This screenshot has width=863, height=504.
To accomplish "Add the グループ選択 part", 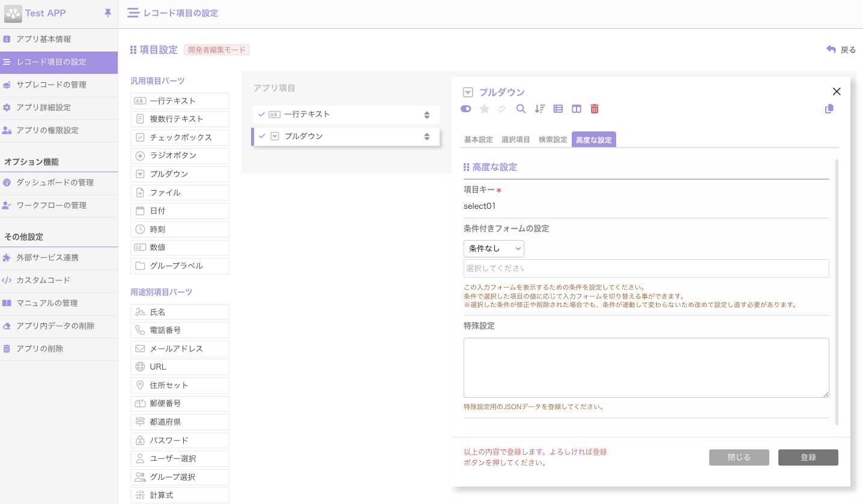I will (180, 477).
